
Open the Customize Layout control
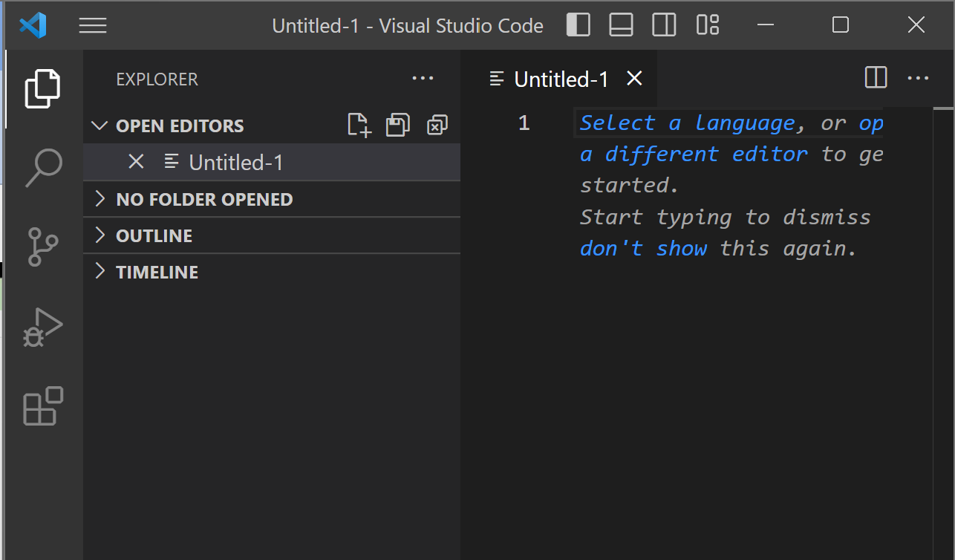point(708,25)
